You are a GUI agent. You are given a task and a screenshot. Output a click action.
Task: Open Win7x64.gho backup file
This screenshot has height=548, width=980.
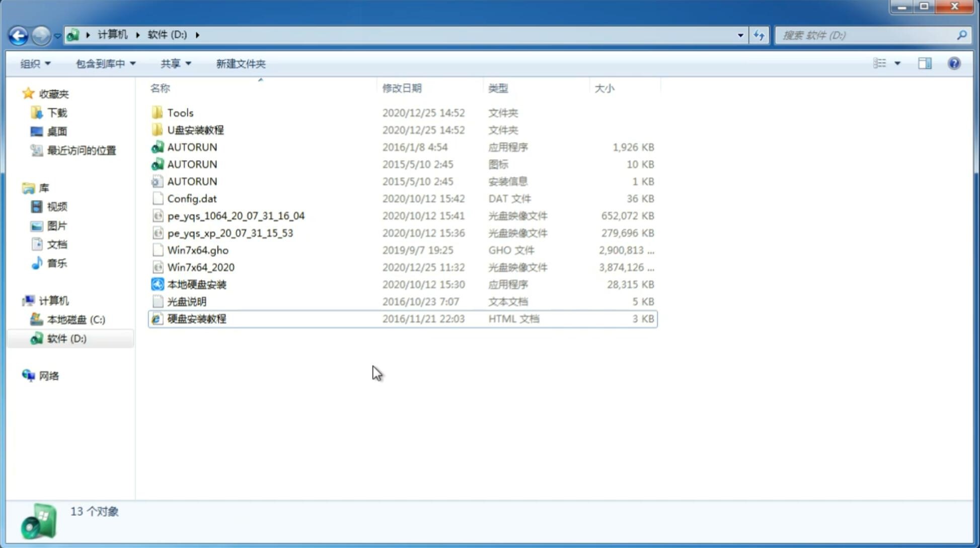point(197,250)
